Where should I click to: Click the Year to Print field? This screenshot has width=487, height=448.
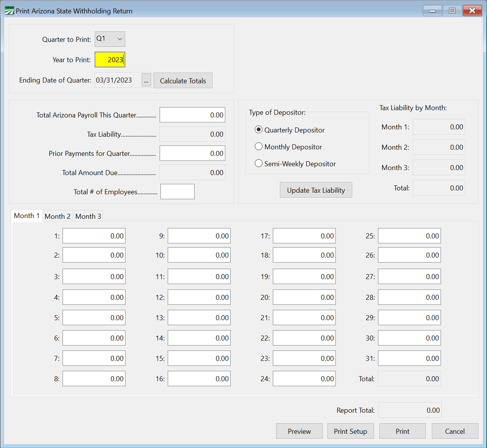(110, 60)
